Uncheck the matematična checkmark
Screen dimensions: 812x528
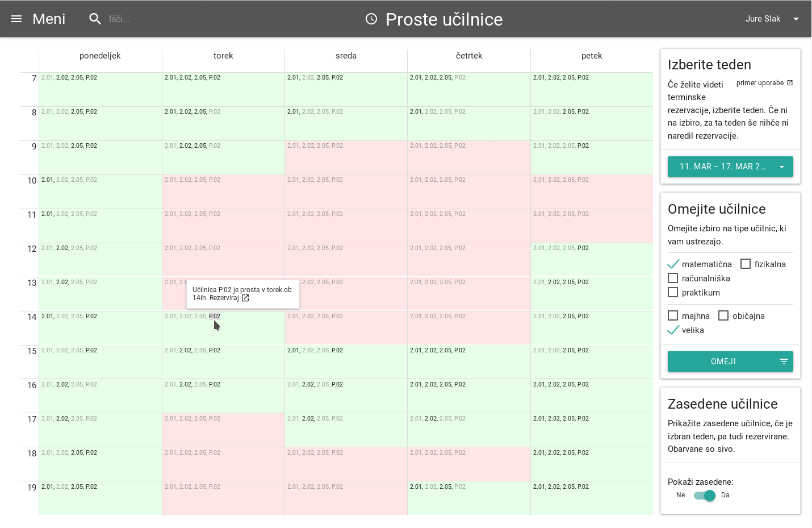click(673, 264)
